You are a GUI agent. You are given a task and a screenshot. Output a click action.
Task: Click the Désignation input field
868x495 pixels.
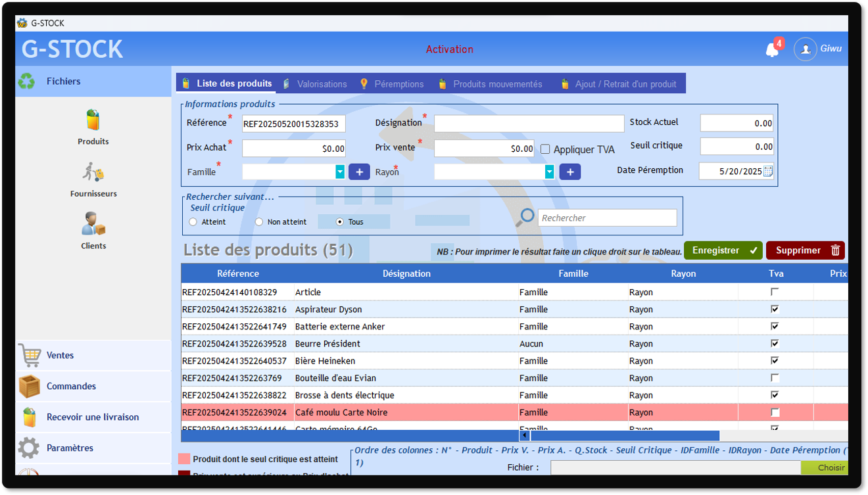tap(529, 124)
